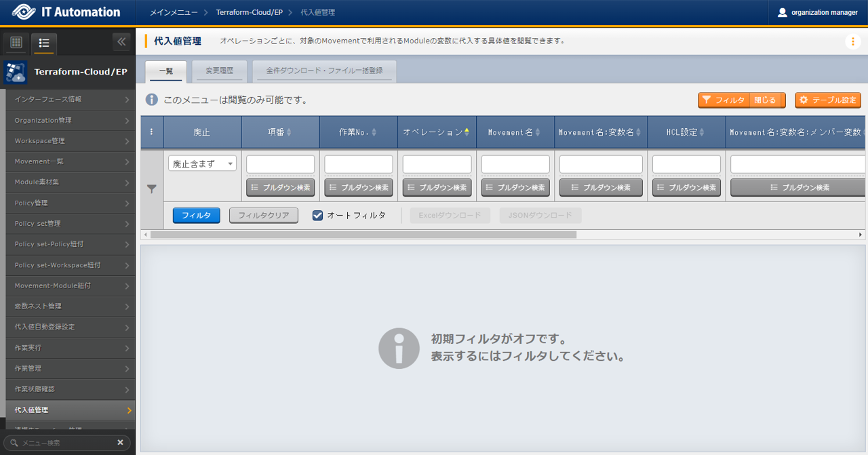Click the organization manager user icon
Screen dimensions: 868x455
[783, 12]
